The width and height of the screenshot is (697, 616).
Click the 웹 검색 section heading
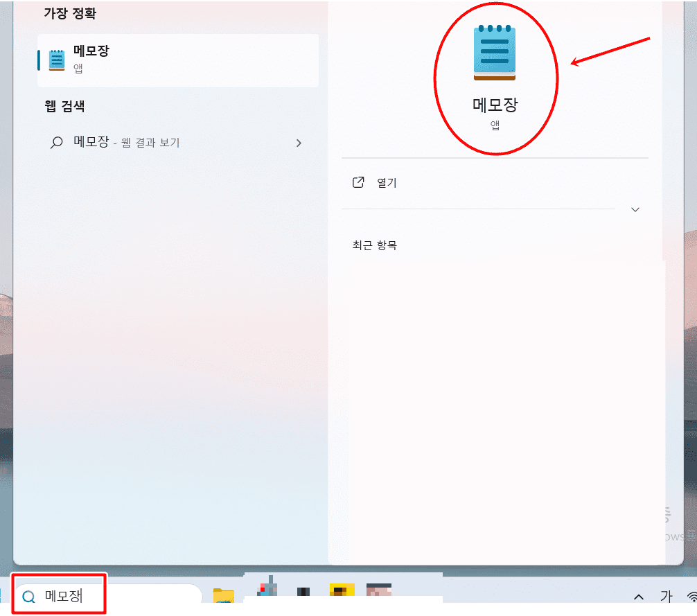[x=64, y=106]
